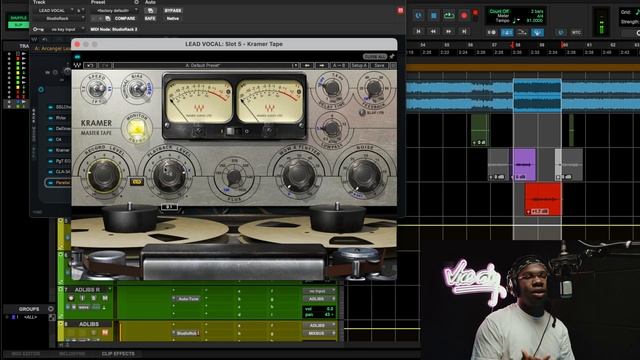Click the Playback Level knob

pos(169,176)
